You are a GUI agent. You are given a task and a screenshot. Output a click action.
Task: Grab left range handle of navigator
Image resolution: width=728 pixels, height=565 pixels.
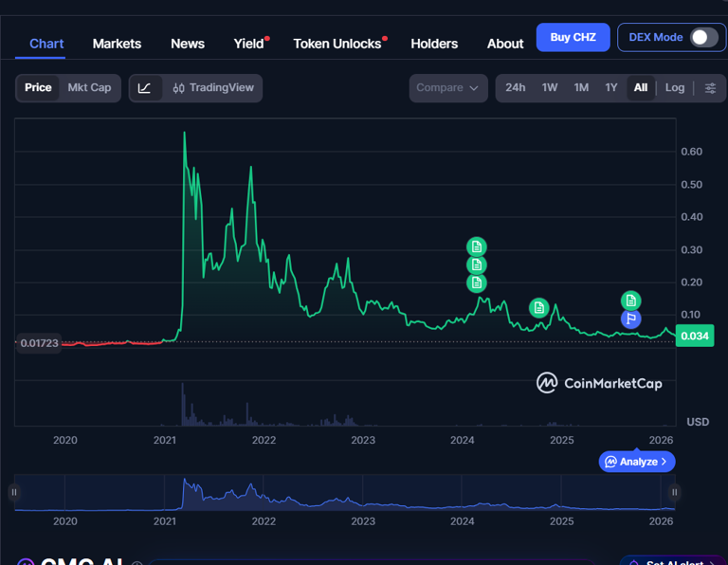(14, 492)
